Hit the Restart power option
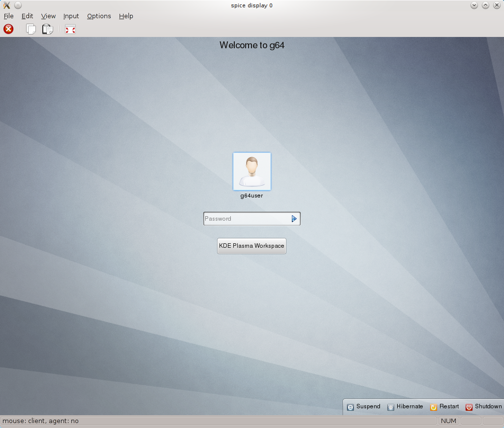504x428 pixels. coord(444,407)
